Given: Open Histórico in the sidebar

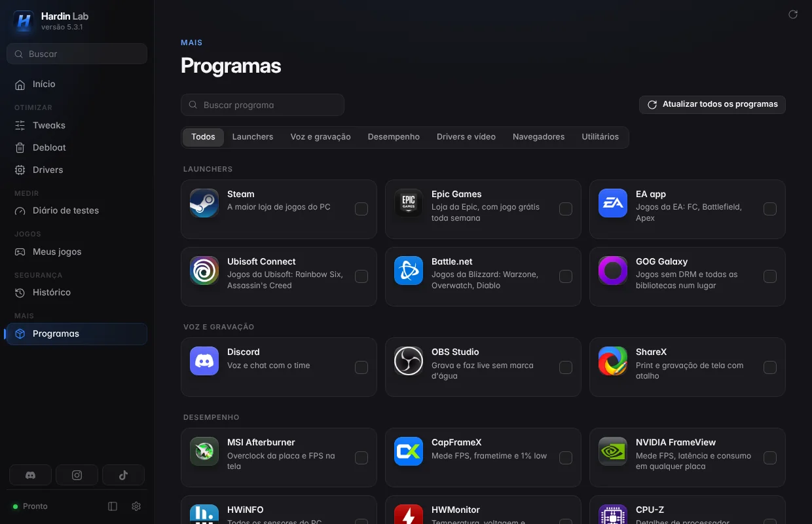Looking at the screenshot, I should click(x=77, y=293).
